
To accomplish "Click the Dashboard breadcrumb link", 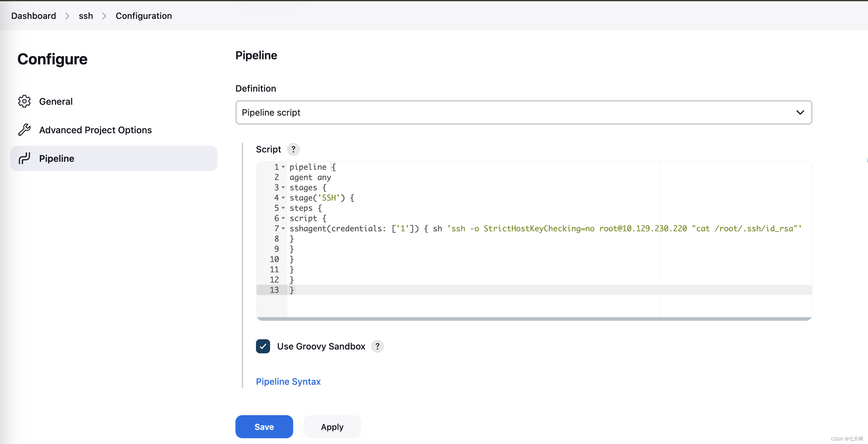I will tap(33, 15).
